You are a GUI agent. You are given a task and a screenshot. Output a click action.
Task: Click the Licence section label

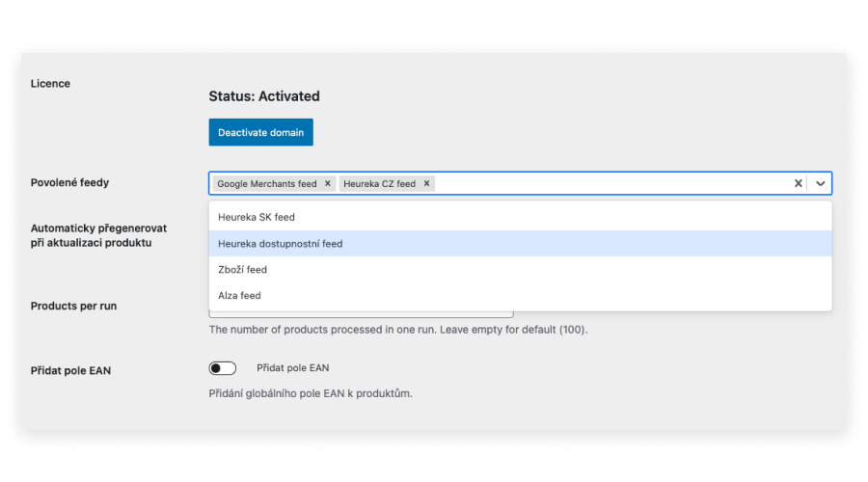tap(50, 84)
